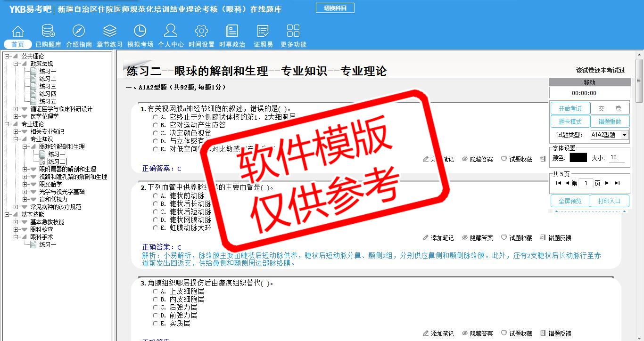This screenshot has width=644, height=341.
Task: Select option E 实质层
Action: (x=156, y=323)
